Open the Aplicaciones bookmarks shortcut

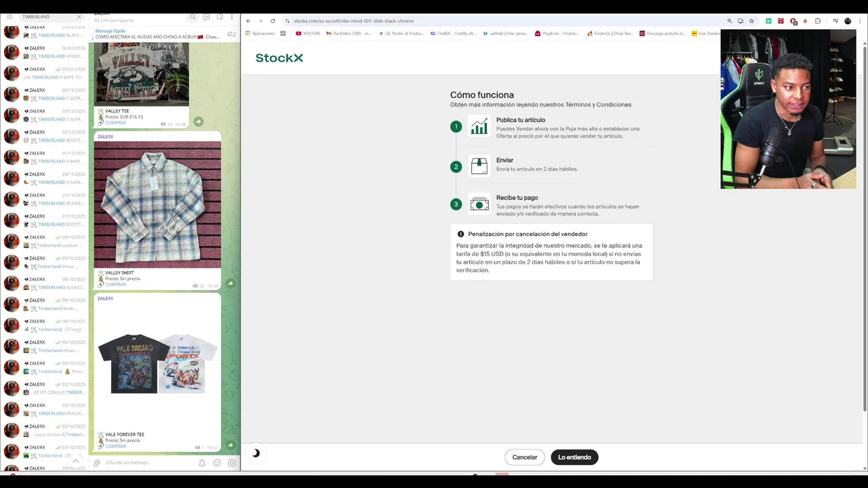(x=260, y=33)
